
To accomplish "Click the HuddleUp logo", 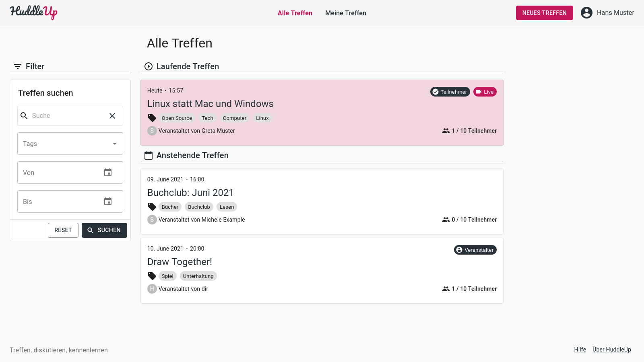I will 33,12.
